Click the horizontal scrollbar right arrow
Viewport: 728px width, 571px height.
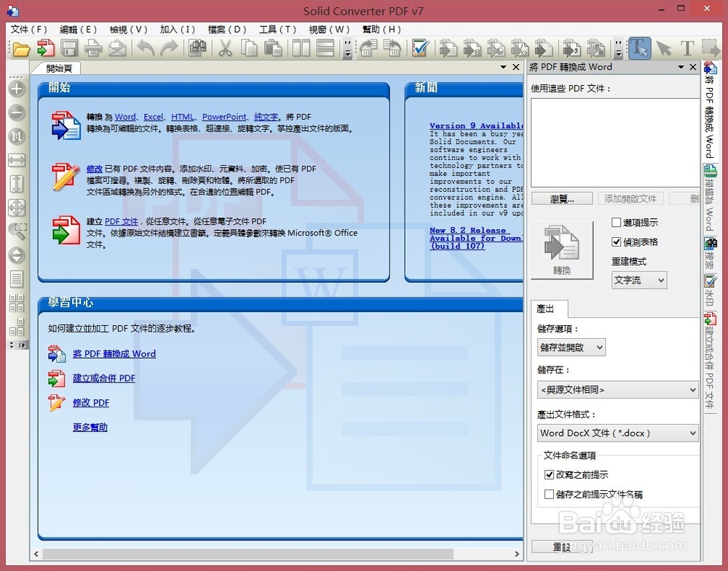click(517, 554)
